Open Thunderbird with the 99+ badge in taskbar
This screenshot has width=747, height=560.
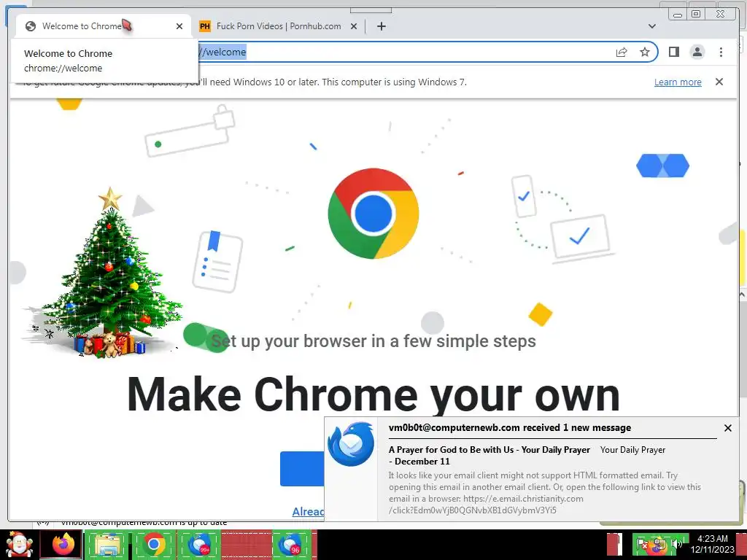coord(199,544)
